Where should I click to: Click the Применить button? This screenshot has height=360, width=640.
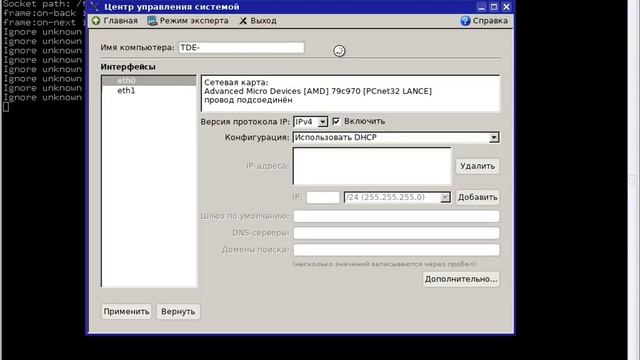(127, 311)
